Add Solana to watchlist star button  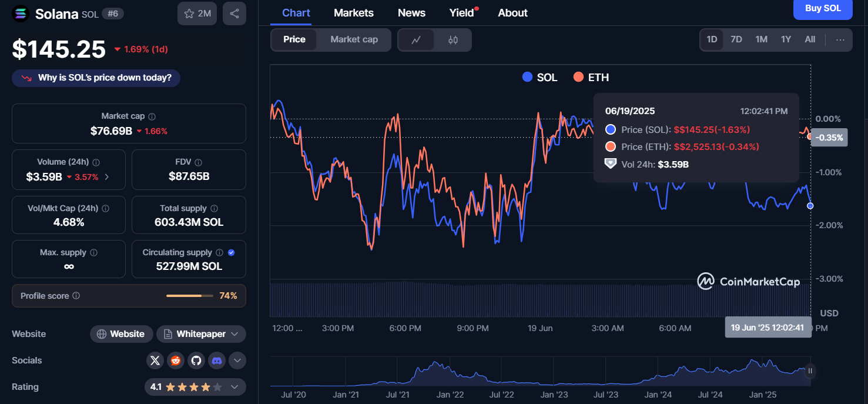coord(197,14)
